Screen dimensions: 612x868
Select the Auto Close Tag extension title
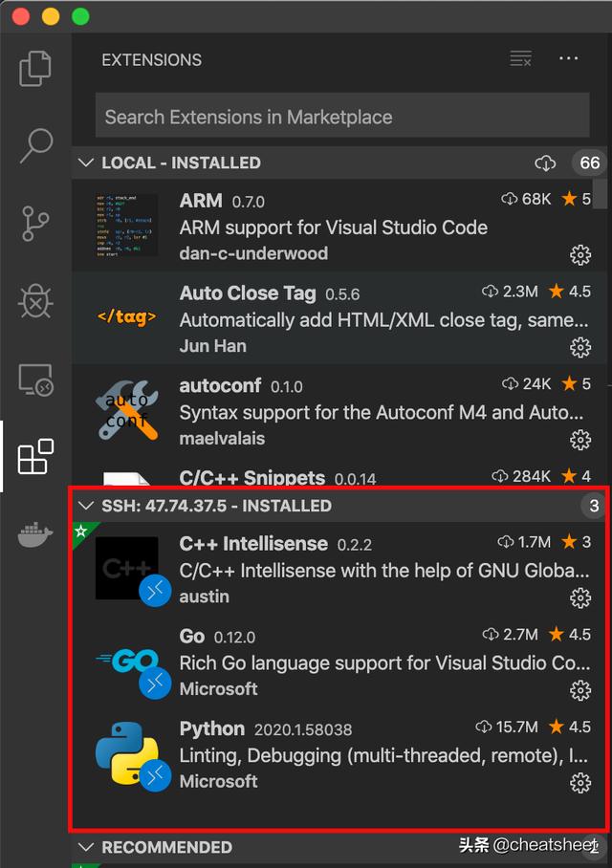(248, 293)
